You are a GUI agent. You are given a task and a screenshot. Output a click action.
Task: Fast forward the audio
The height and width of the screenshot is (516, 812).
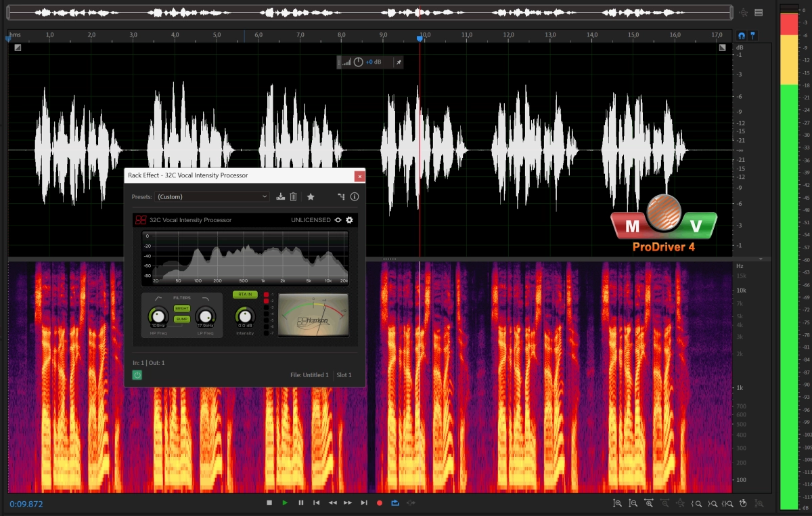coord(348,503)
